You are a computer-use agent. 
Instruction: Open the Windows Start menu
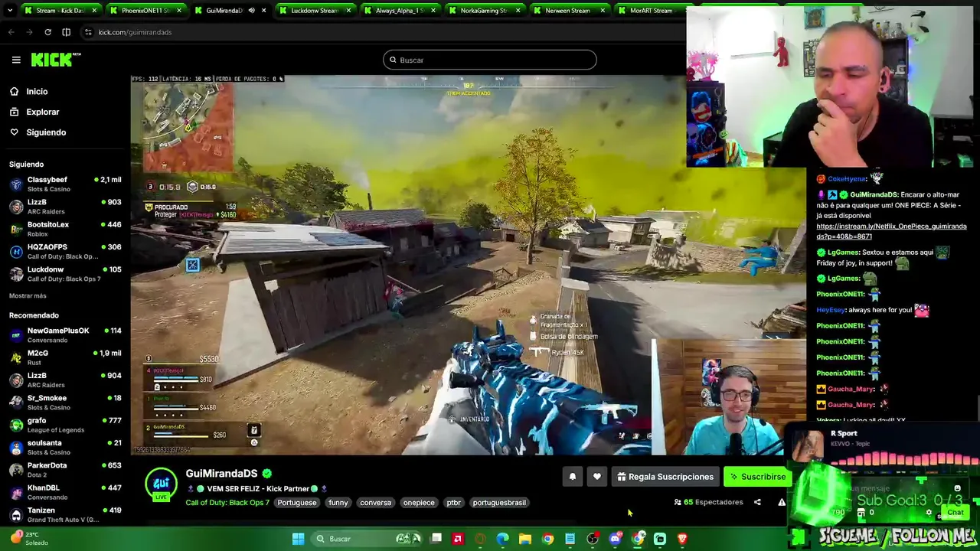pyautogui.click(x=298, y=539)
